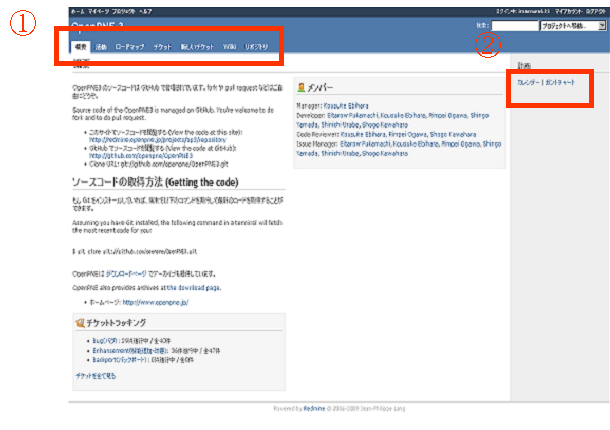Open the カレンダー link in the sidebar
Screen dimensions: 610x430
[528, 82]
